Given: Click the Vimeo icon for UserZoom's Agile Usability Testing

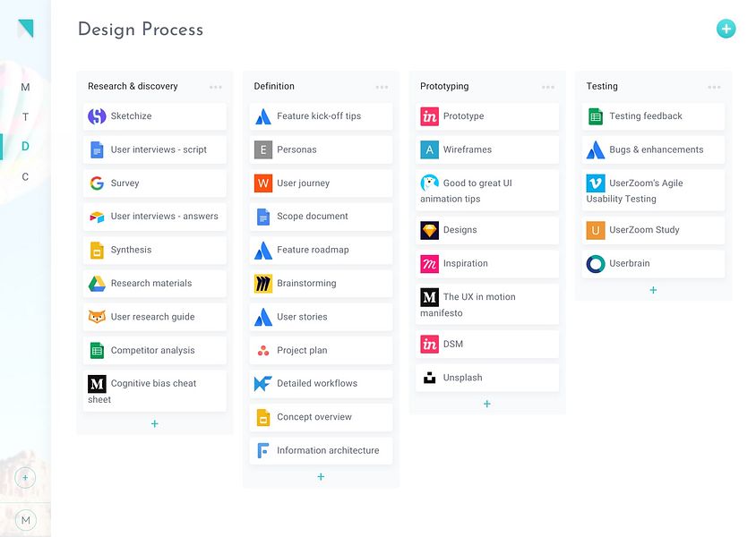Looking at the screenshot, I should (596, 183).
